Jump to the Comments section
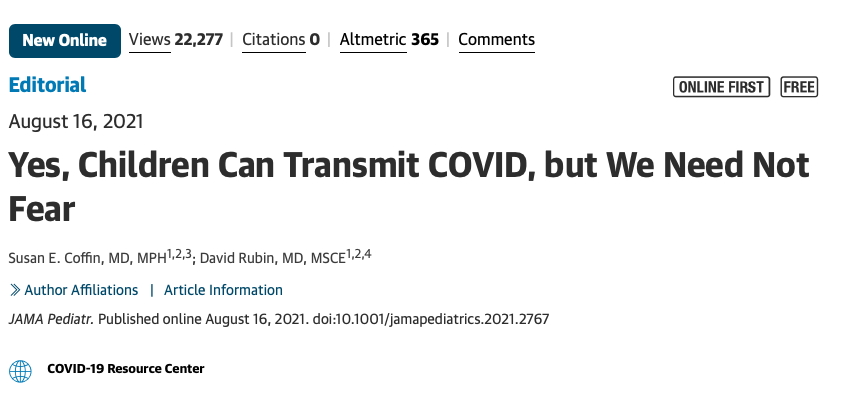 click(x=497, y=40)
